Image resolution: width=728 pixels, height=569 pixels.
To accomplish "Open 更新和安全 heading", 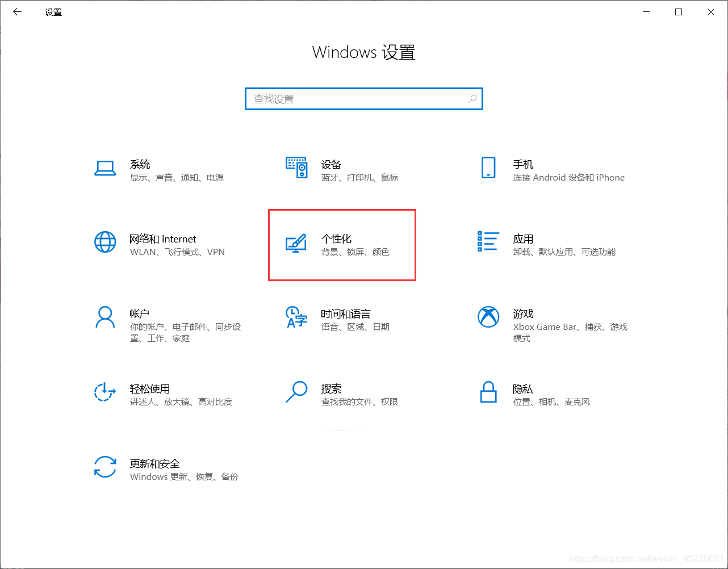I will coord(155,464).
